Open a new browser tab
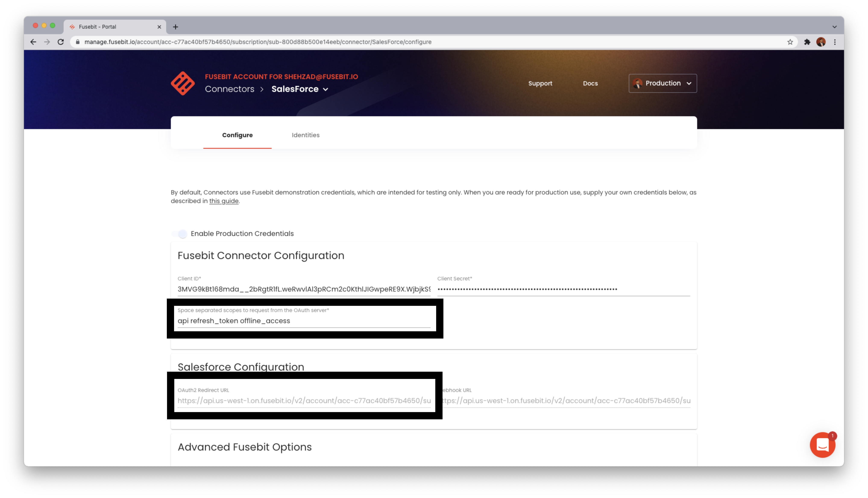The width and height of the screenshot is (868, 498). [175, 27]
